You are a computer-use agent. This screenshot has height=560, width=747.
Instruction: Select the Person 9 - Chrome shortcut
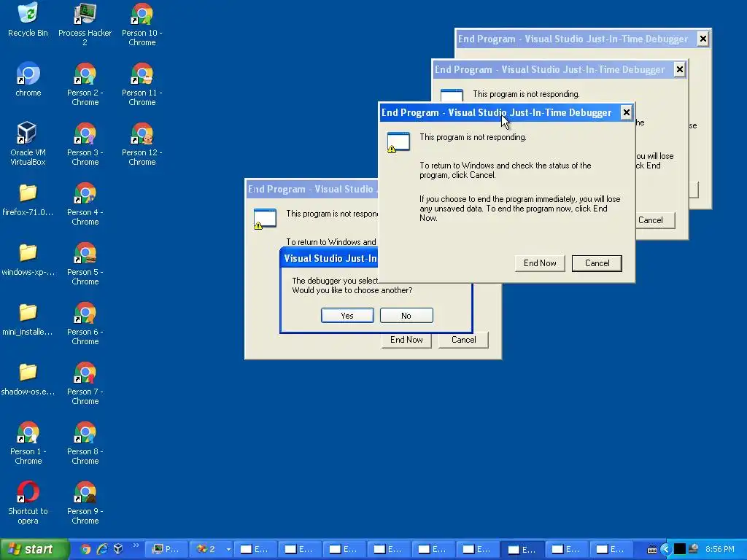coord(85,503)
